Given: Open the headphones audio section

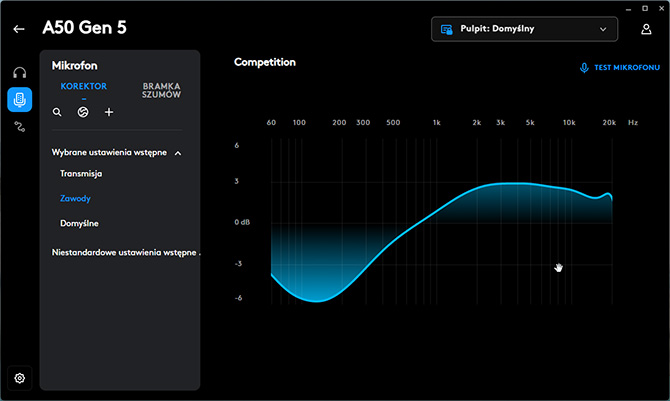Looking at the screenshot, I should click(20, 73).
